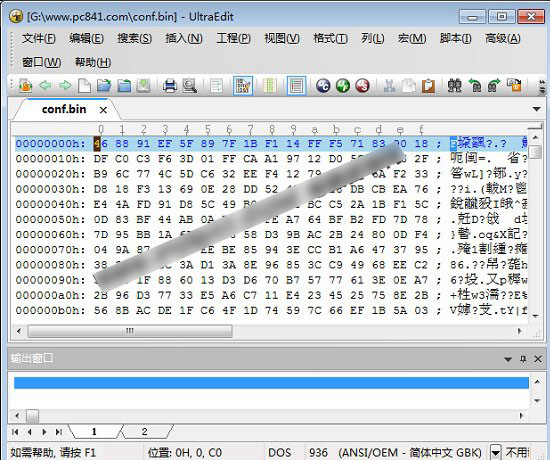This screenshot has height=460, width=550.
Task: Click the Close file folder icon
Action: pos(124,85)
